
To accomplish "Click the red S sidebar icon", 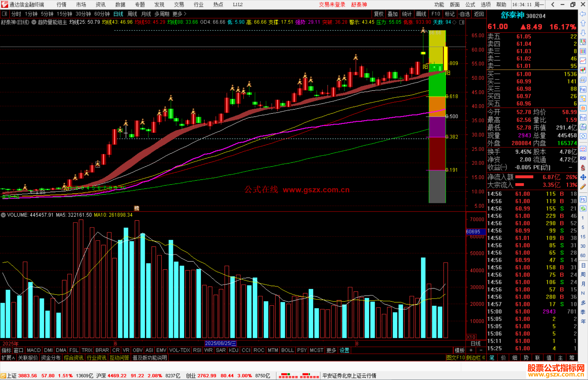I will click(583, 168).
